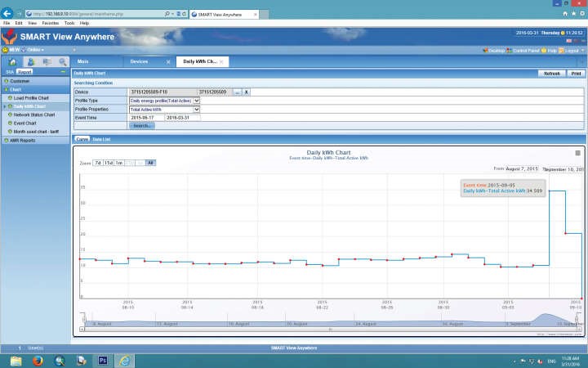Click the chart navigator right handle

pos(577,318)
